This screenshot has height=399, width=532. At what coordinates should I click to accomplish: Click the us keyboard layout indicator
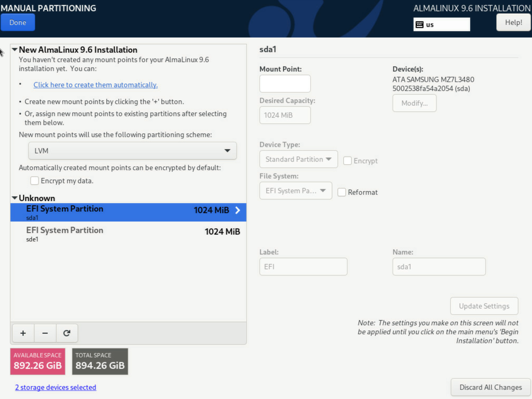coord(442,24)
